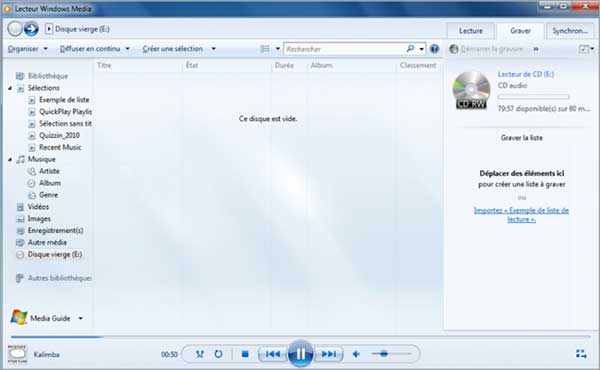Select Genre under Musique
Screen dimensions: 600x370
pos(48,195)
